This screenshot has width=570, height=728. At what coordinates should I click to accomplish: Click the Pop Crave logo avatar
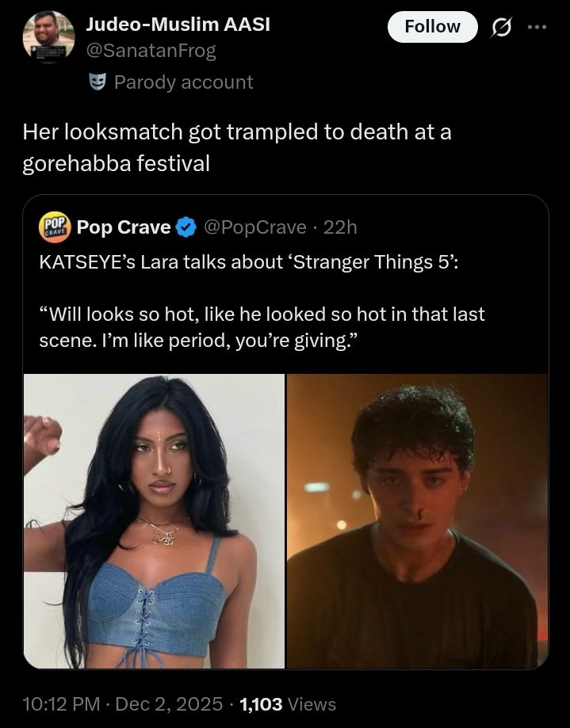point(55,227)
